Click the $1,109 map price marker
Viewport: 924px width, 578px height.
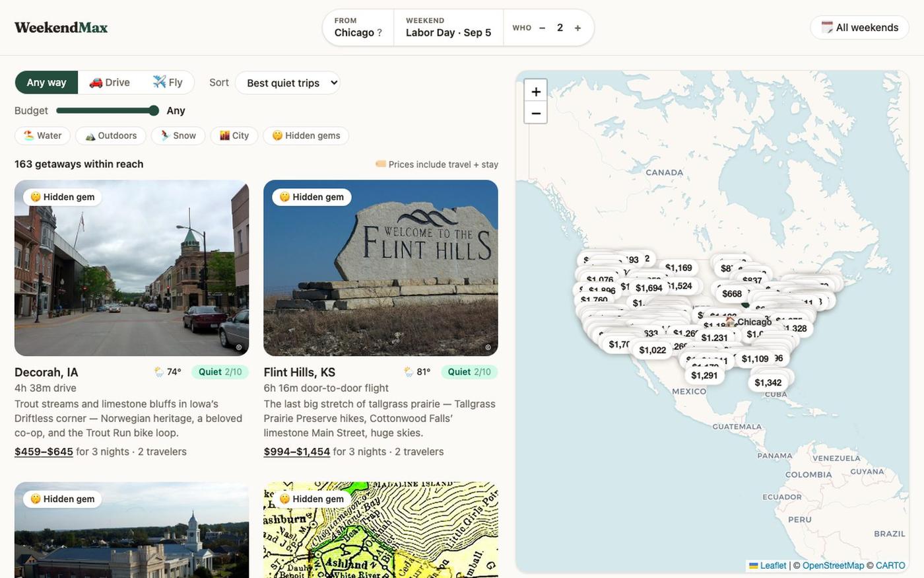755,359
